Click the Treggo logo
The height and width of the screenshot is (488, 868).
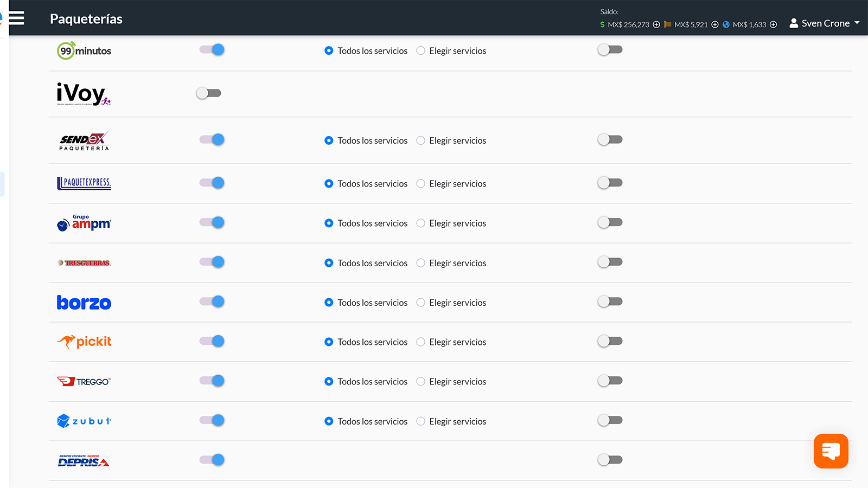pyautogui.click(x=84, y=381)
